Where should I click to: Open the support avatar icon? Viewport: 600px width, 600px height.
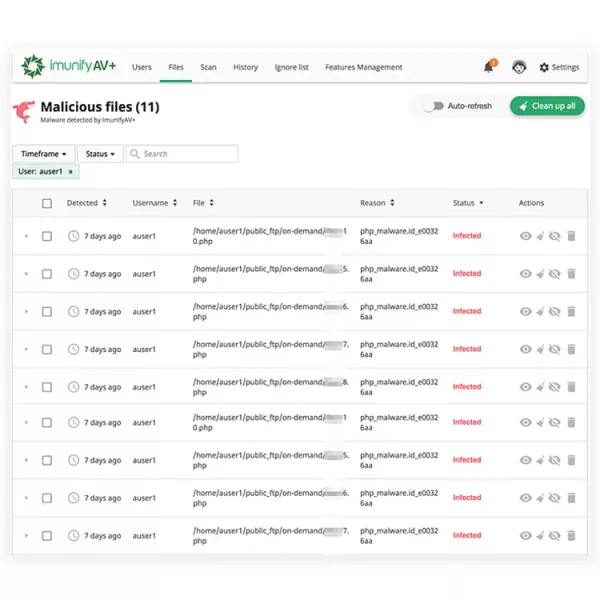coord(519,67)
